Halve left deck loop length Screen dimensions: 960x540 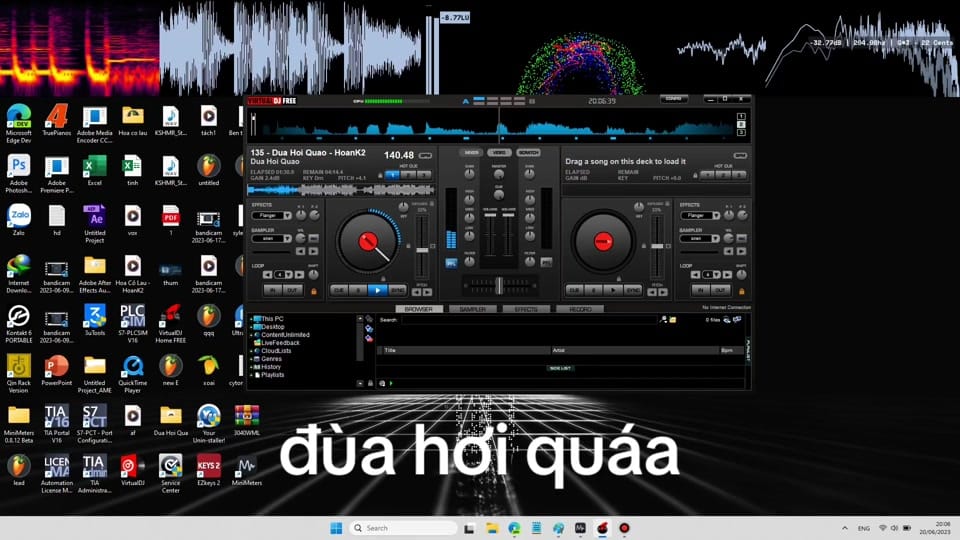pos(268,274)
